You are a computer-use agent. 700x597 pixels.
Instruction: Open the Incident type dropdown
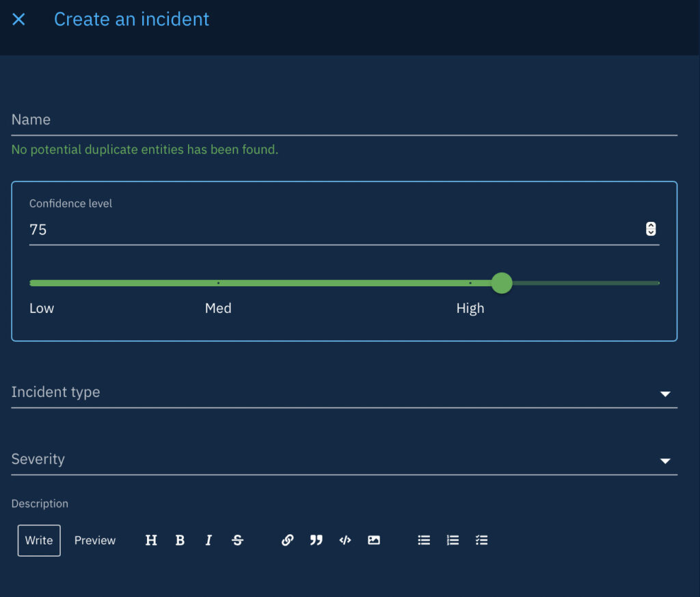pos(664,393)
